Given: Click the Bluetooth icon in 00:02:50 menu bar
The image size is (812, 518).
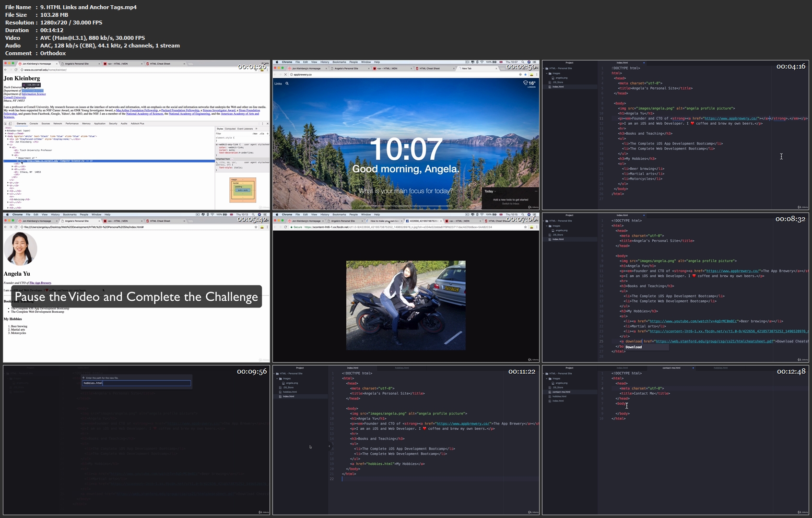Looking at the screenshot, I should [477, 62].
